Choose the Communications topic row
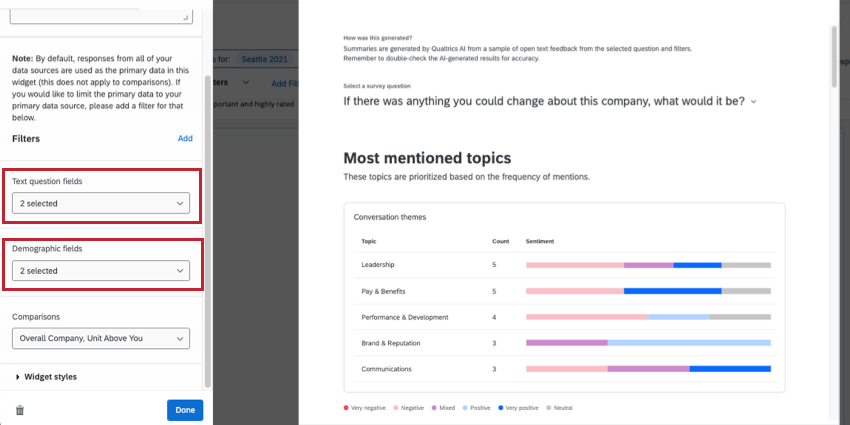850x425 pixels. coord(388,369)
